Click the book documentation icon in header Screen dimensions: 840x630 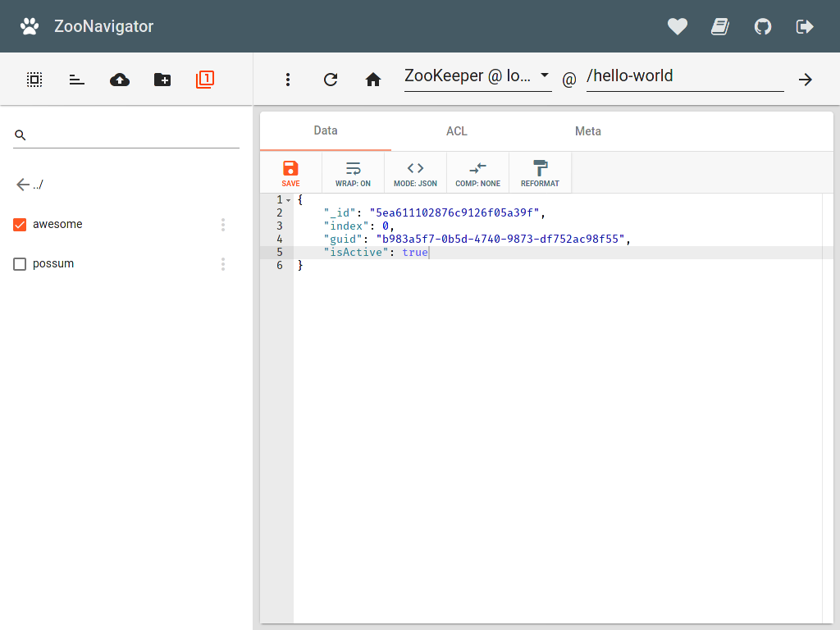coord(720,26)
